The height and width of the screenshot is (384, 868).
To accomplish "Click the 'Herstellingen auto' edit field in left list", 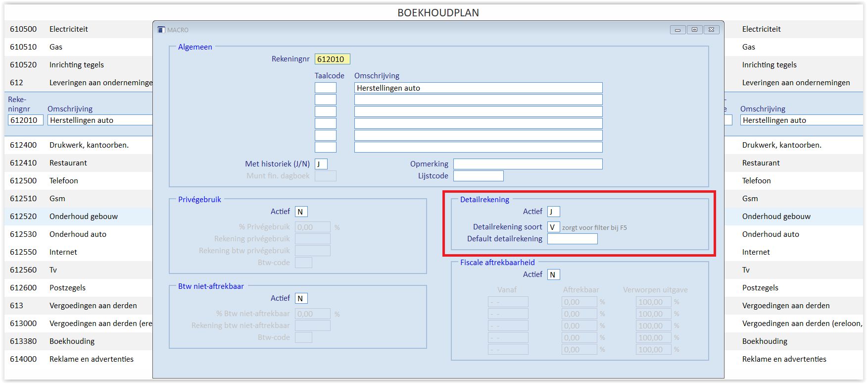I will click(100, 120).
